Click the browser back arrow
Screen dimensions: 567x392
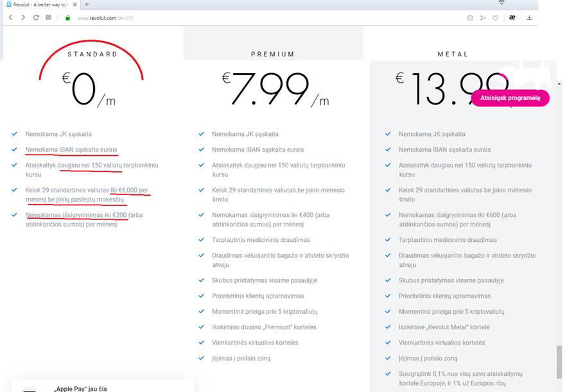(10, 17)
